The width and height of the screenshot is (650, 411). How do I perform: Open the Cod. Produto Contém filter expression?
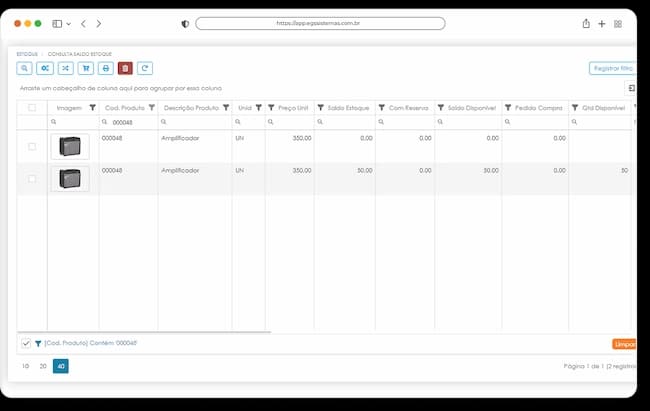click(91, 343)
